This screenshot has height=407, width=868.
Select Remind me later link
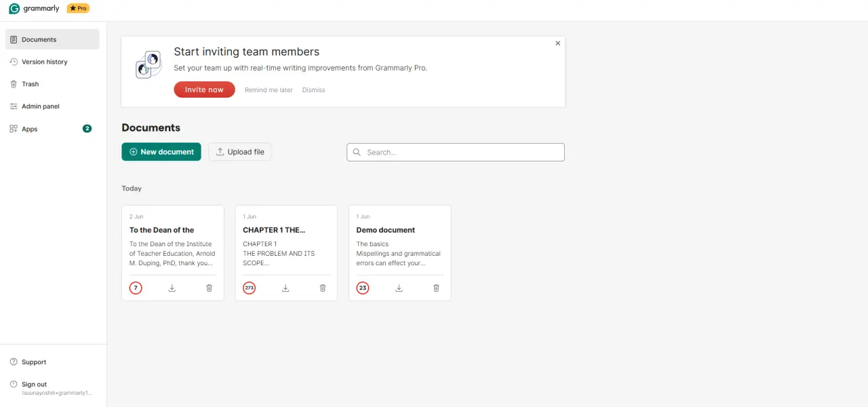[269, 90]
